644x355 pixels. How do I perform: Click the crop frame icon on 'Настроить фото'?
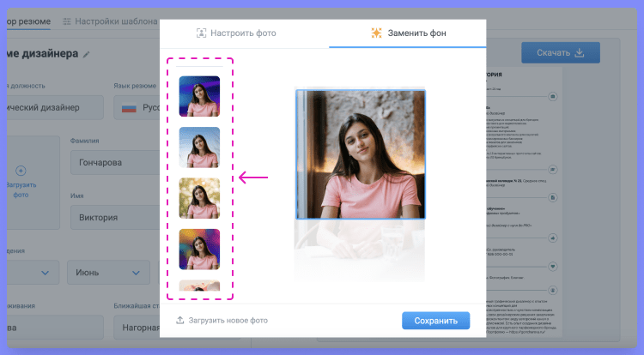click(x=202, y=33)
